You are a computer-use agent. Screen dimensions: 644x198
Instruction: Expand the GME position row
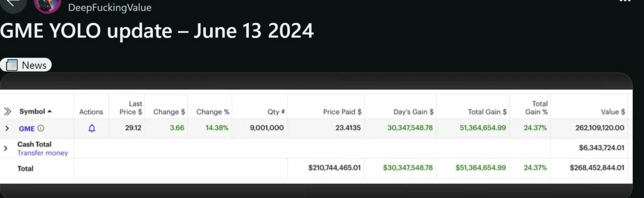coord(7,128)
